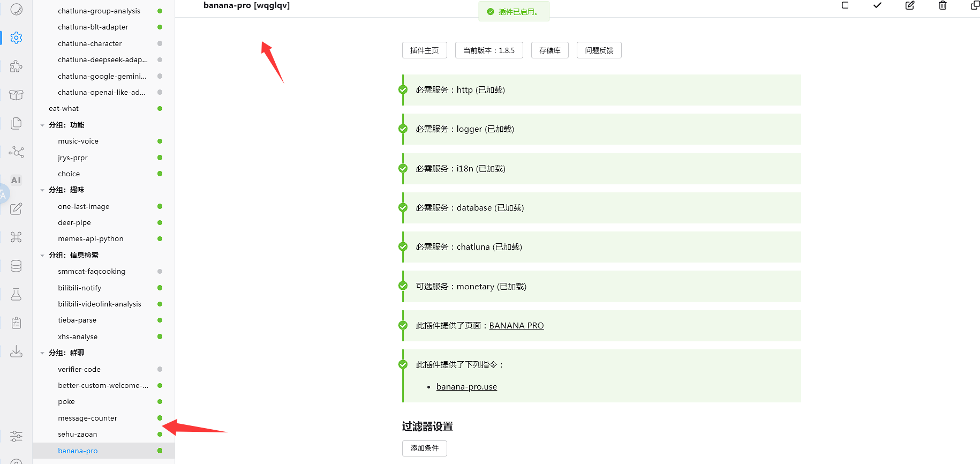Open the database icon in sidebar
Viewport: 980px width, 464px height.
pos(17,266)
